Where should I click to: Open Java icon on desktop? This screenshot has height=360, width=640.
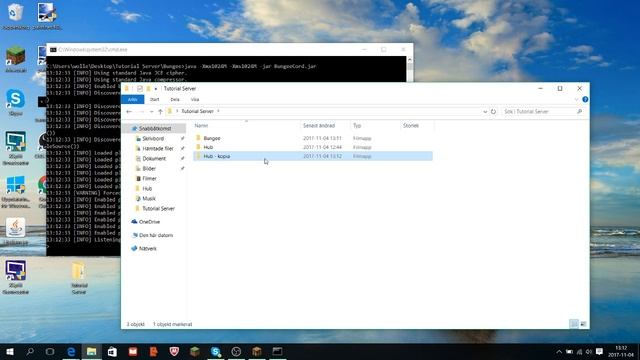point(16,231)
